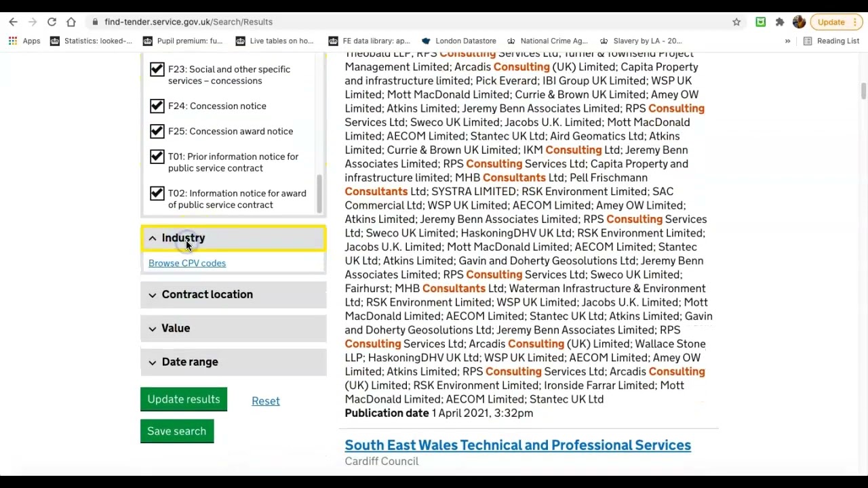Uncheck F25 Concession award notice
Viewport: 868px width, 488px height.
(x=157, y=131)
